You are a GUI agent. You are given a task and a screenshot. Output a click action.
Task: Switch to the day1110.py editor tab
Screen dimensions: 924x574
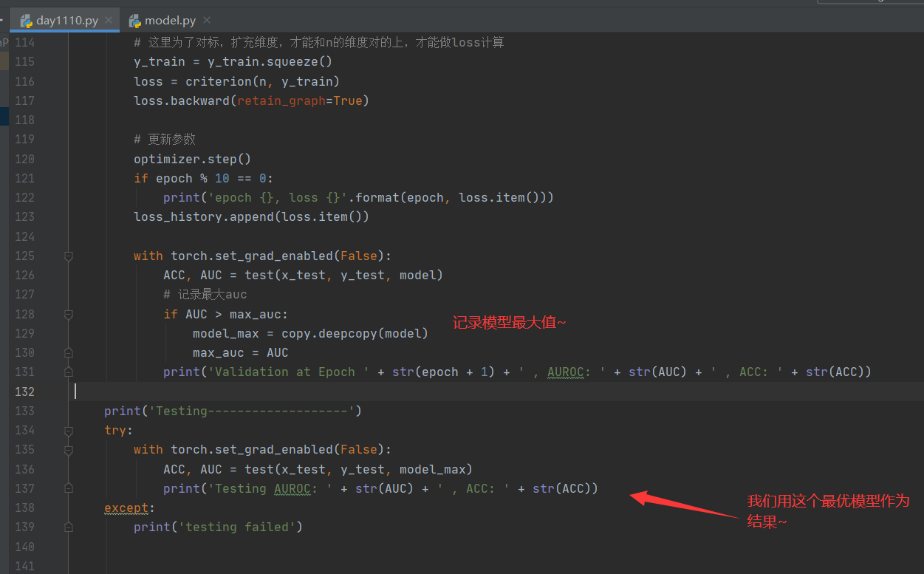click(66, 21)
